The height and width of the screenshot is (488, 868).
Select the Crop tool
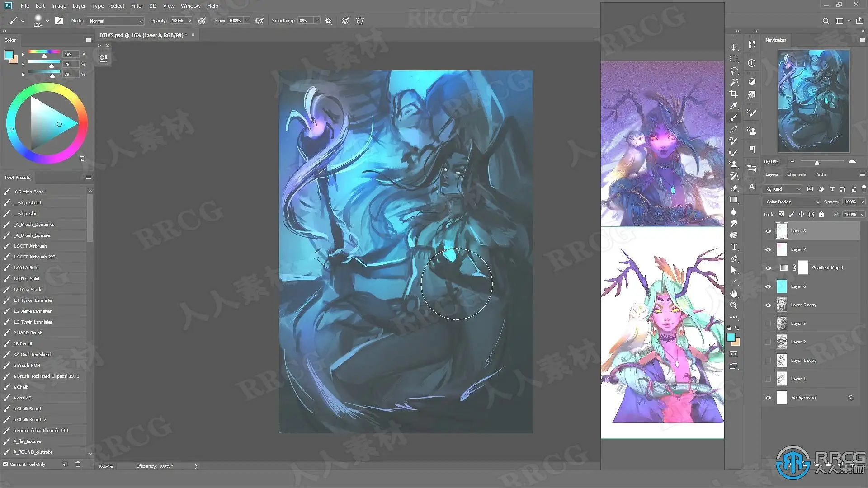[734, 94]
